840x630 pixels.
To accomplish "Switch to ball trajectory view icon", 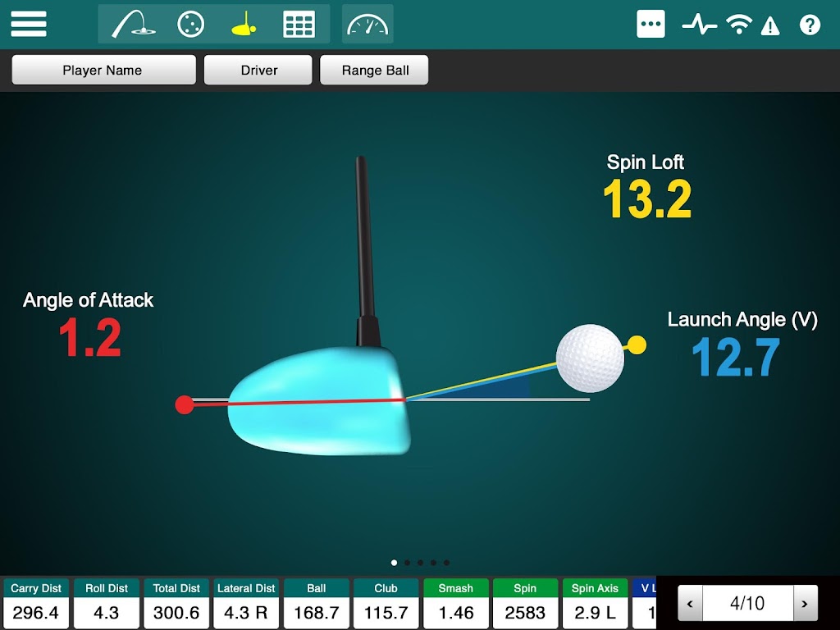I will (134, 25).
